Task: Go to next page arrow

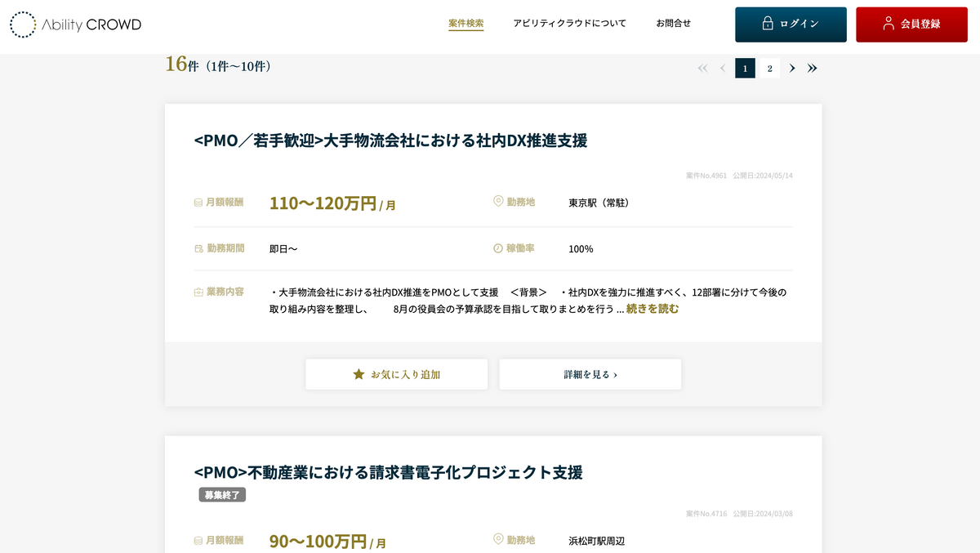Action: pos(792,69)
